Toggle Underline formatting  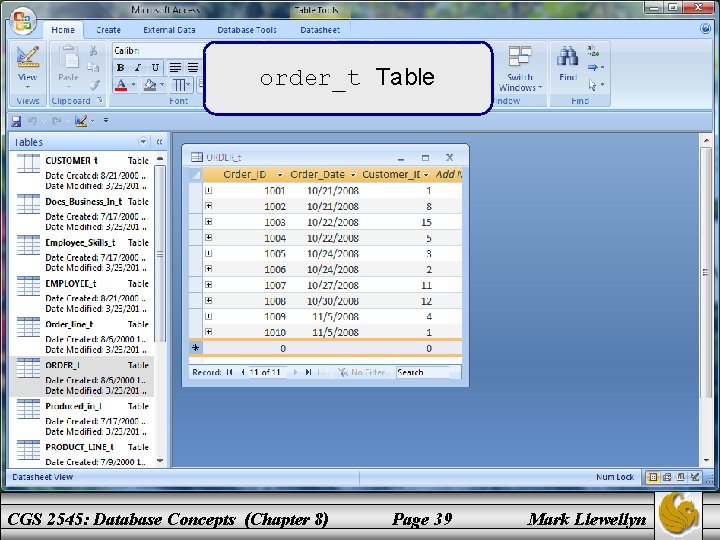pos(155,68)
